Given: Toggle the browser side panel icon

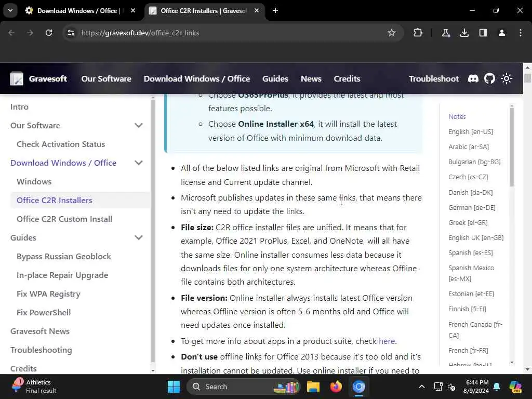Looking at the screenshot, I should tap(483, 33).
